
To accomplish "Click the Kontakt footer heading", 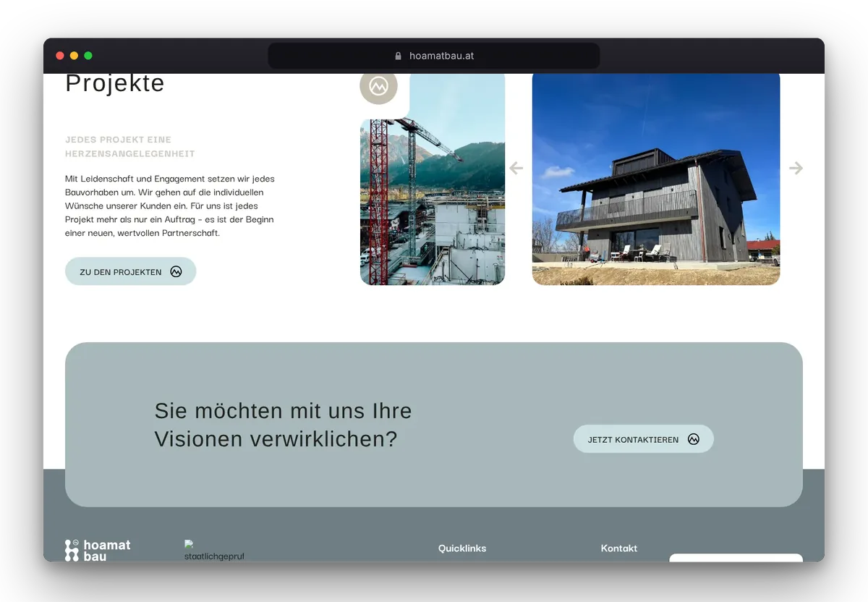I will [x=619, y=548].
